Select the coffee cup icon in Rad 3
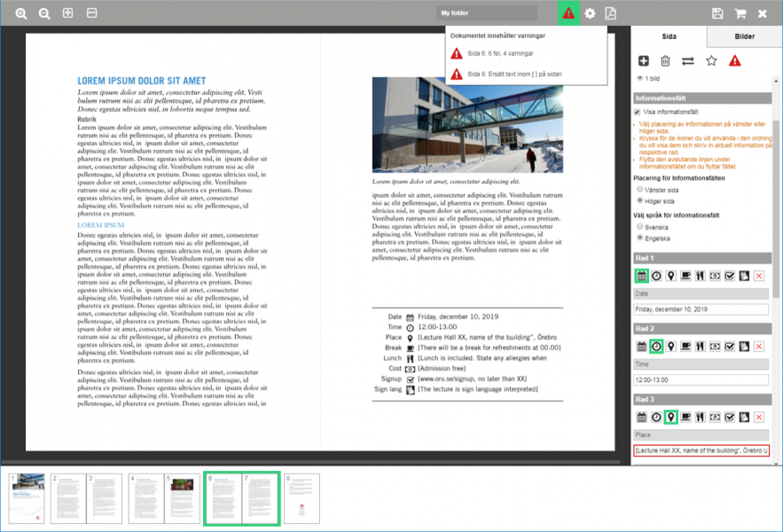The height and width of the screenshot is (532, 783). (x=685, y=417)
